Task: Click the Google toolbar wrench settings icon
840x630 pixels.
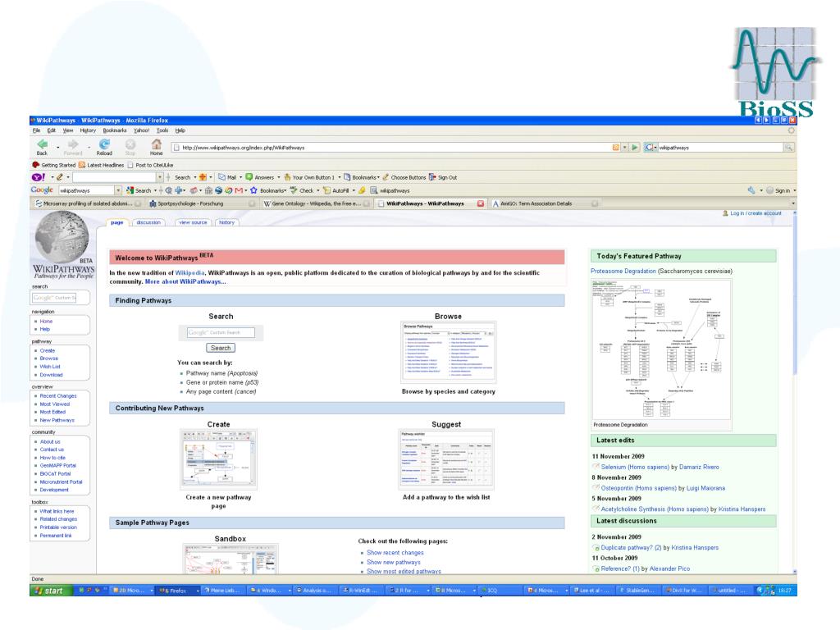Action: pos(751,190)
